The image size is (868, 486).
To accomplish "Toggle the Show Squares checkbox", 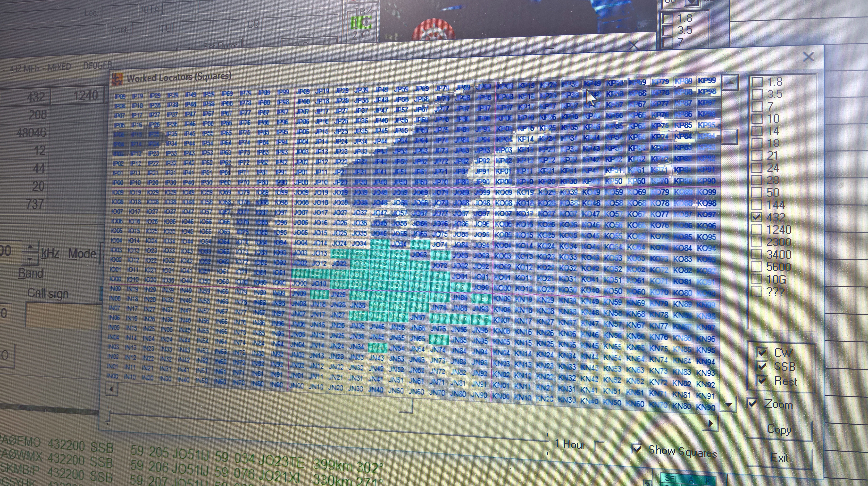I will click(636, 449).
